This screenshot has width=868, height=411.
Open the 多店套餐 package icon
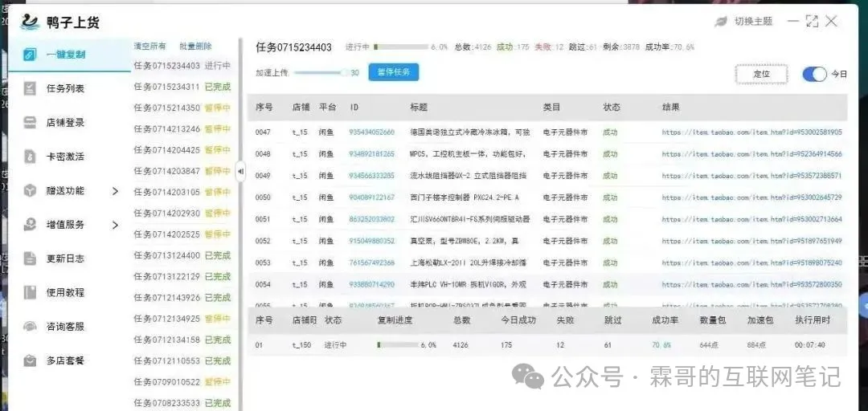30,360
